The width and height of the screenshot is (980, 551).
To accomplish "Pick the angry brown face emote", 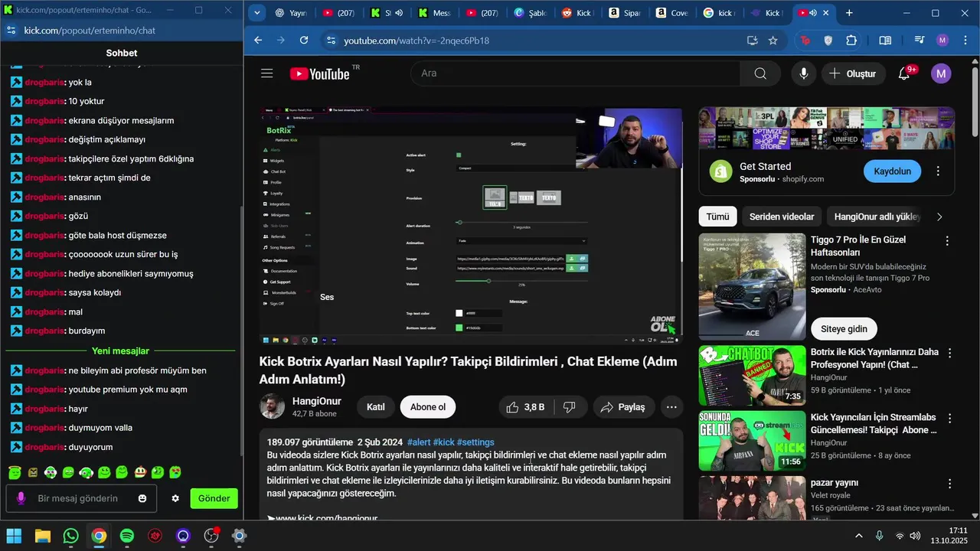I will click(x=33, y=473).
